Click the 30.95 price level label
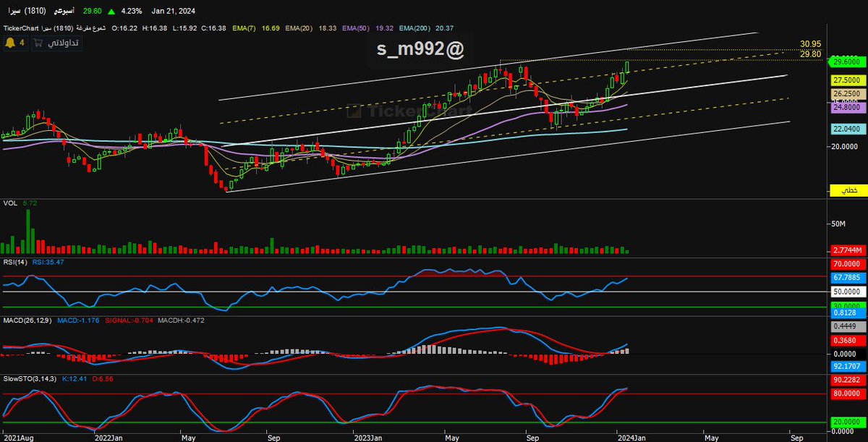Viewport: 868px width, 442px height. click(x=810, y=44)
